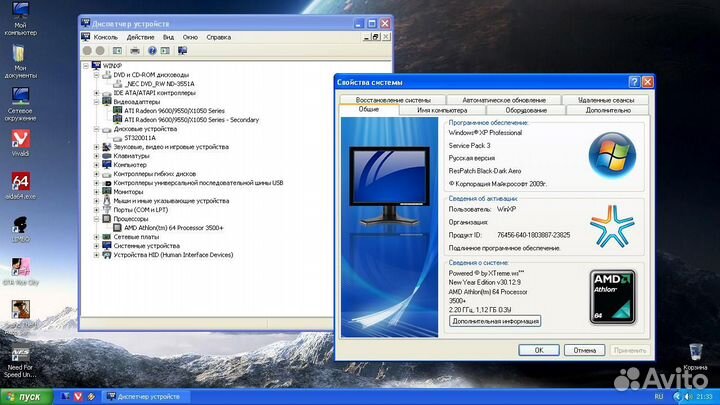Launch Vivaldi from the desktop icon

20,143
